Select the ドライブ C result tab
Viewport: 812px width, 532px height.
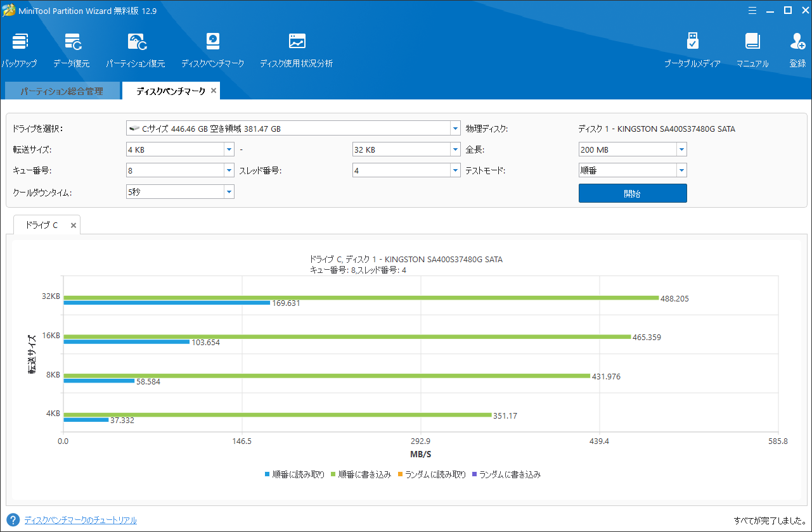pyautogui.click(x=41, y=225)
